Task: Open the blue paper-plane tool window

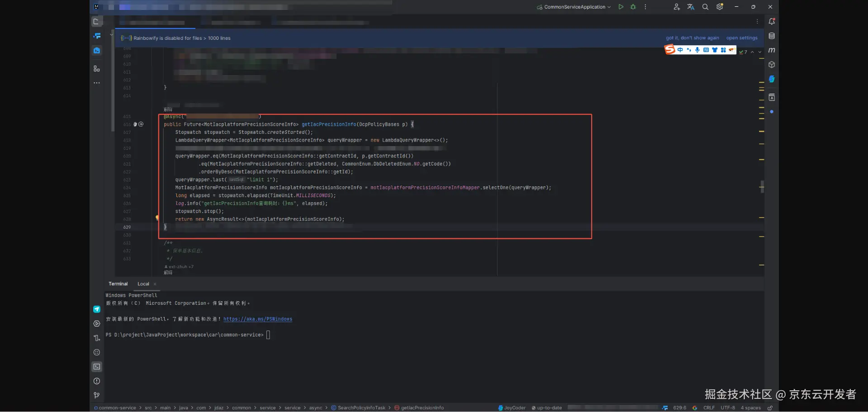Action: (x=97, y=309)
